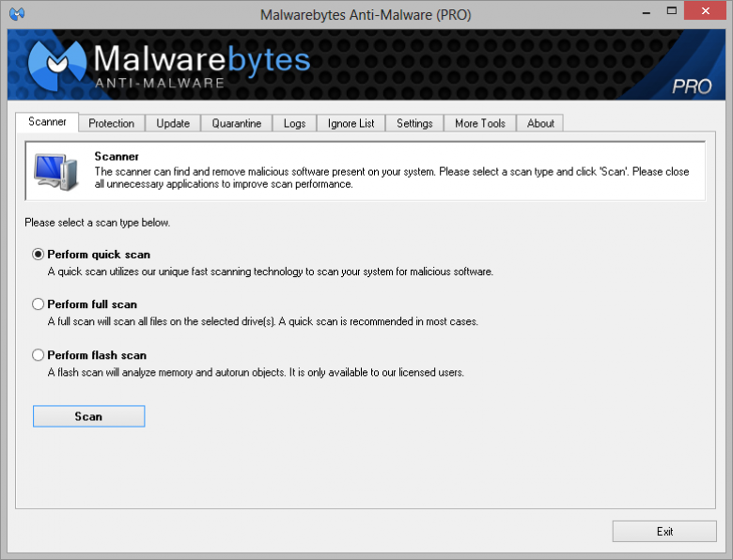Close the Malwarebytes window
This screenshot has width=733, height=560.
coord(706,10)
